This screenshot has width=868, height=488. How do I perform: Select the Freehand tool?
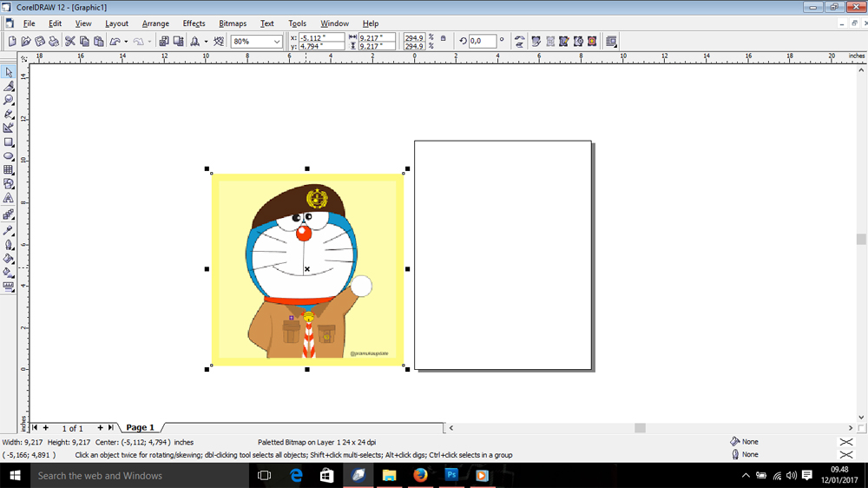[x=9, y=114]
